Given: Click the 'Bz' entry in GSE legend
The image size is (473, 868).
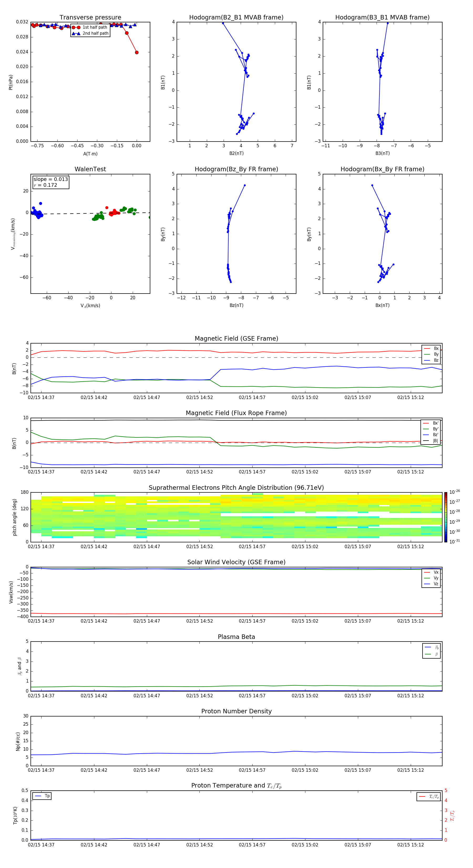Looking at the screenshot, I should point(431,360).
